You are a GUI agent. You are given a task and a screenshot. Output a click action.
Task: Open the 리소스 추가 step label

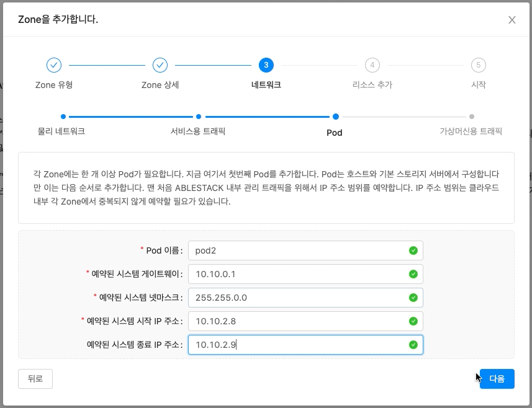(x=372, y=84)
